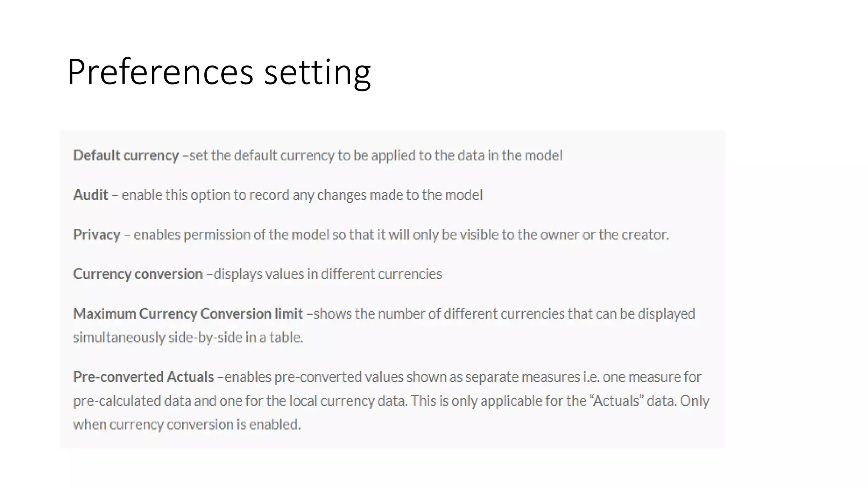
Task: Click "Maximum Currency Conversion limit" bold label
Action: click(188, 313)
